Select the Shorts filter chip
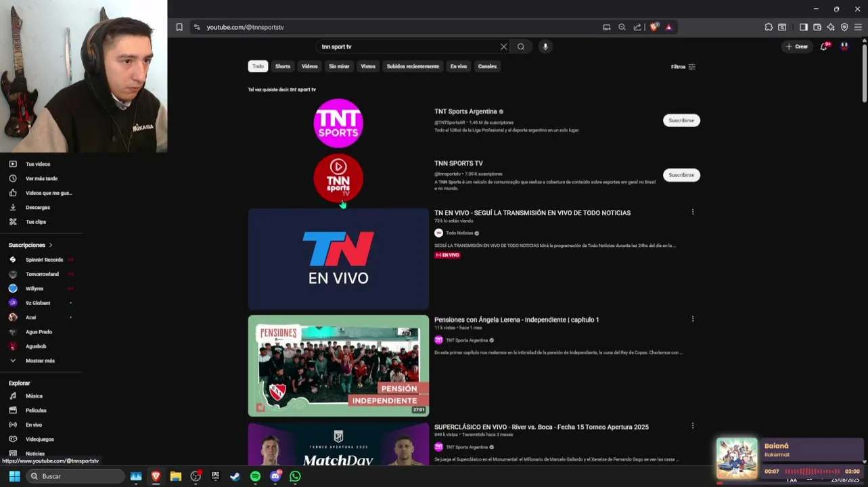 283,66
